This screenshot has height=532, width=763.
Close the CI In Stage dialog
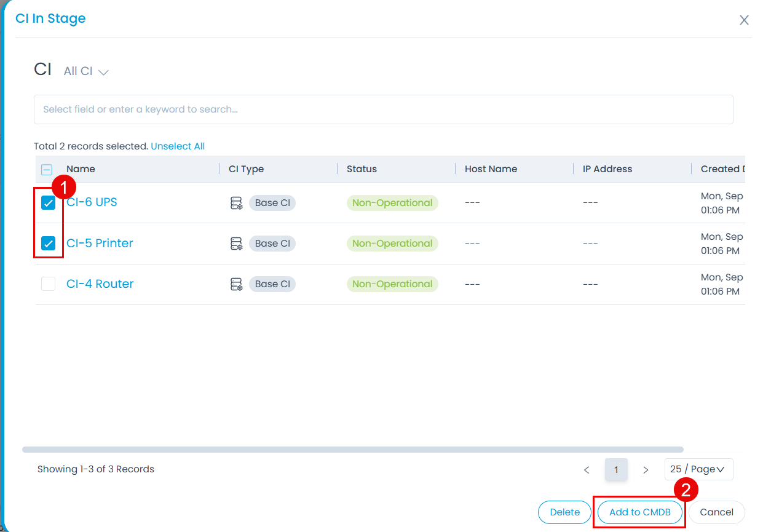(x=744, y=20)
